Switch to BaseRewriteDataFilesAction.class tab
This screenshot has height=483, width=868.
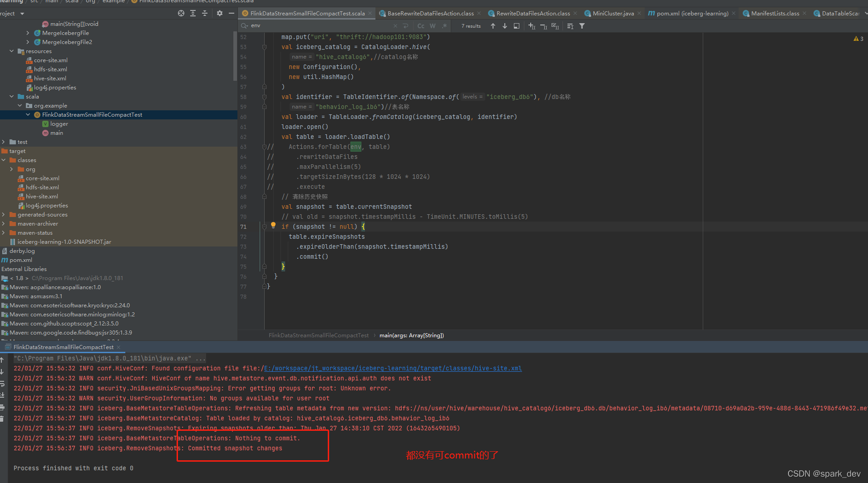pos(430,13)
